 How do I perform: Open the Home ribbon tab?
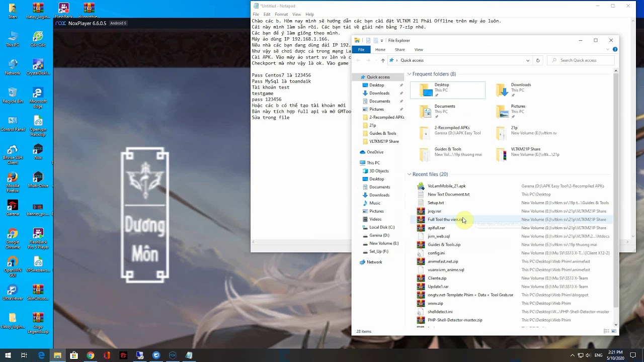coord(380,49)
